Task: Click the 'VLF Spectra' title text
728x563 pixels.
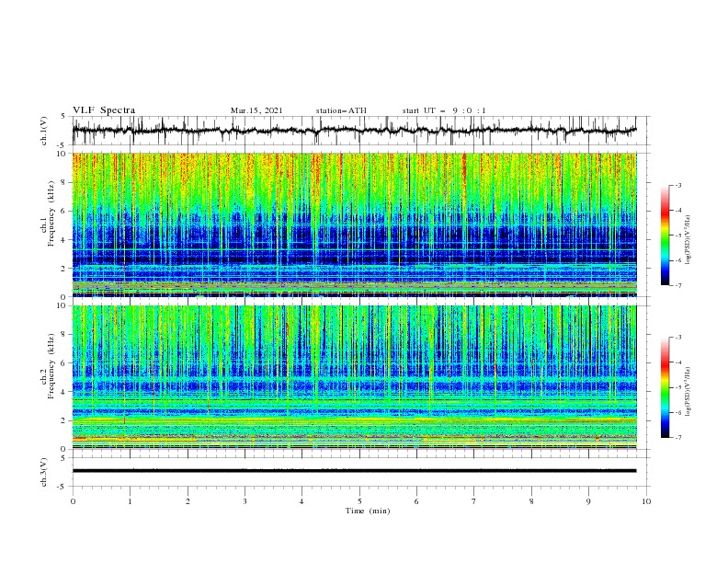Action: tap(104, 110)
